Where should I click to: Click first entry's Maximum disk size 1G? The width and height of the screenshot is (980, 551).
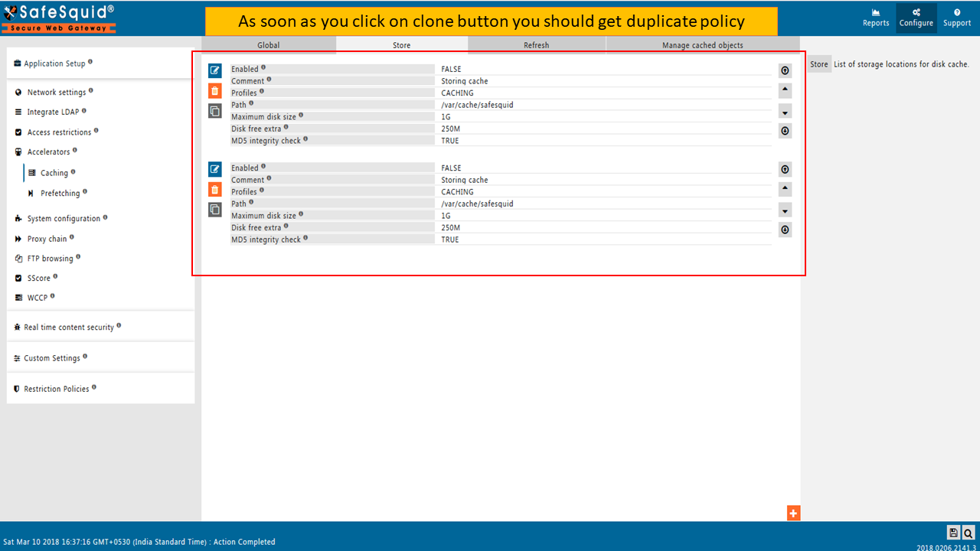click(x=446, y=117)
